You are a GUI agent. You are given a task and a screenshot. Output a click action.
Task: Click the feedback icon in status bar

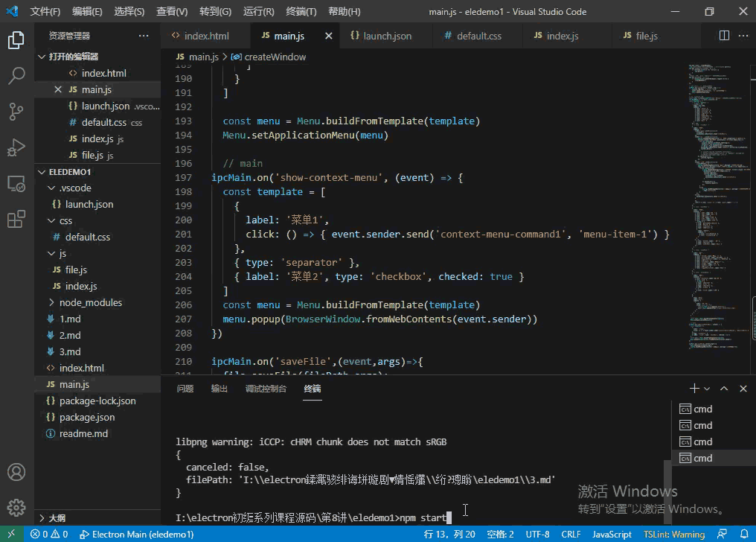coord(723,535)
